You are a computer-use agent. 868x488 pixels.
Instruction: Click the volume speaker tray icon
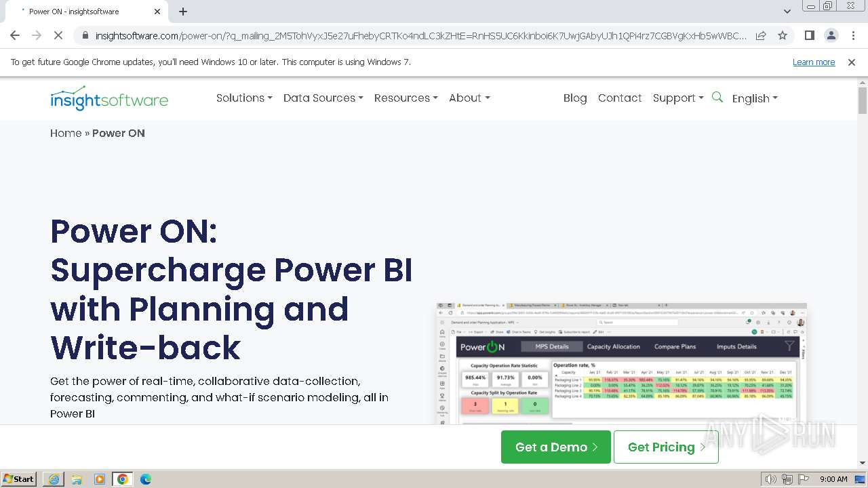770,479
